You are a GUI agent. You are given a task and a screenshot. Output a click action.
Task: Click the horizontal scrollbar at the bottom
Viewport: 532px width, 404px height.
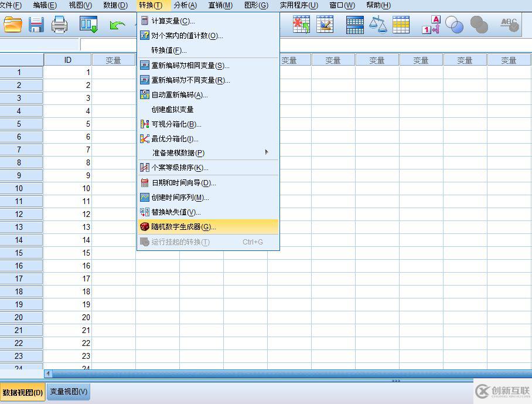coord(234,374)
